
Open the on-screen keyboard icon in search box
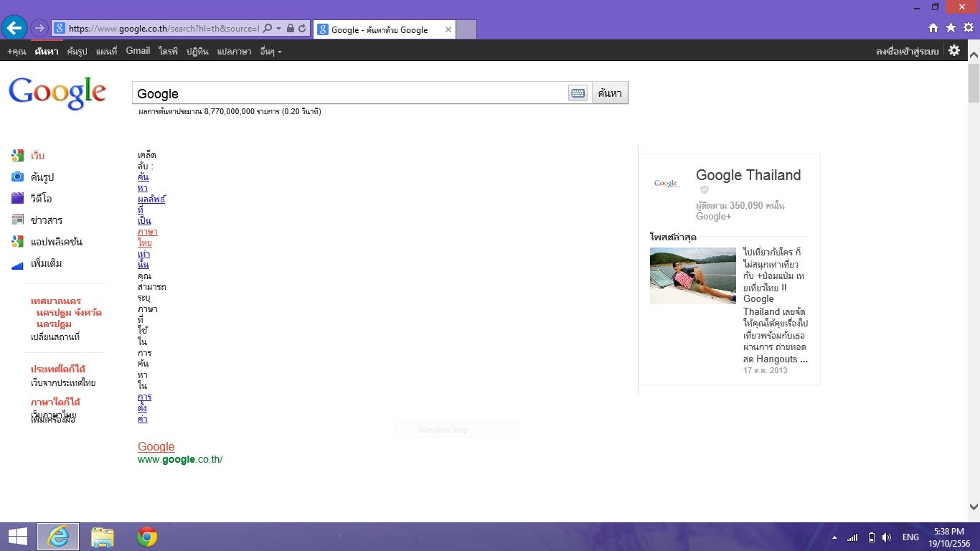pyautogui.click(x=578, y=93)
